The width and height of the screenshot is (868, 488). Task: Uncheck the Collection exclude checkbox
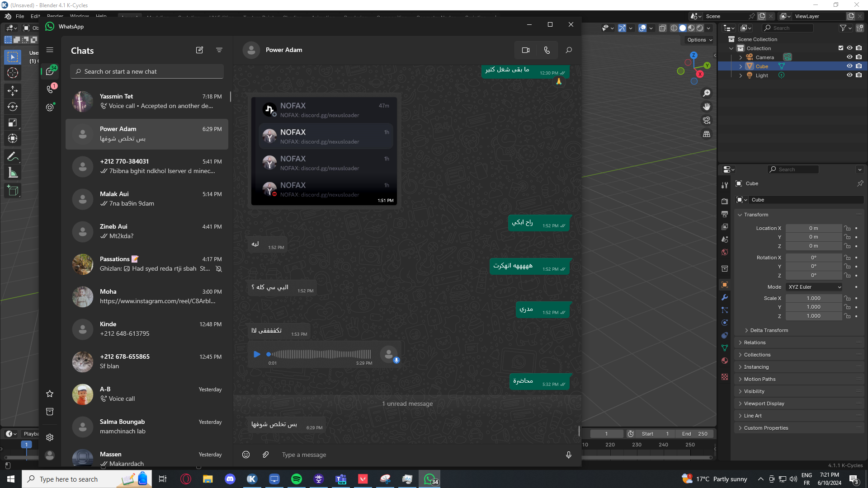coord(840,48)
